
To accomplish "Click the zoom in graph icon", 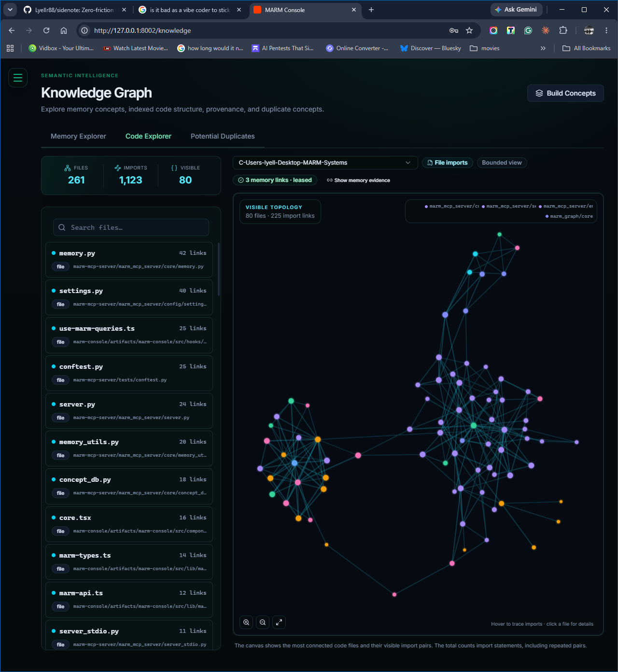I will pyautogui.click(x=246, y=622).
